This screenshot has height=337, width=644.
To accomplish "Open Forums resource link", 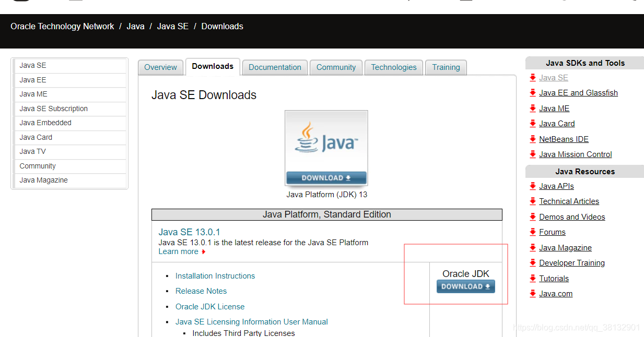I will pos(552,232).
